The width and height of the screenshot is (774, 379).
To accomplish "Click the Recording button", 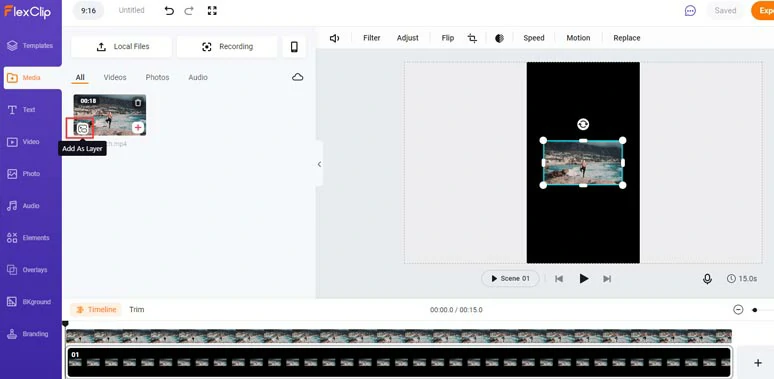I will click(227, 46).
